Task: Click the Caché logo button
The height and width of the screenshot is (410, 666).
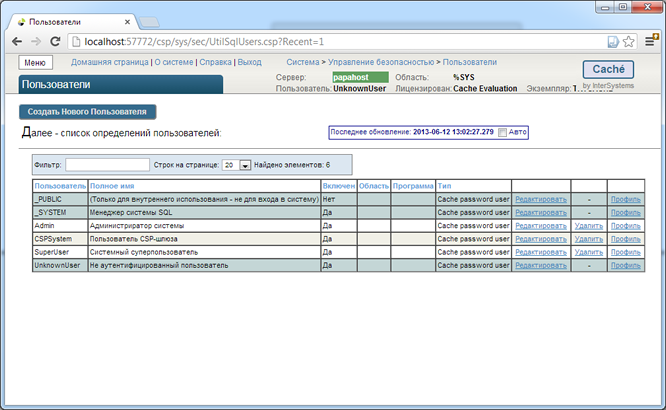Action: point(608,69)
